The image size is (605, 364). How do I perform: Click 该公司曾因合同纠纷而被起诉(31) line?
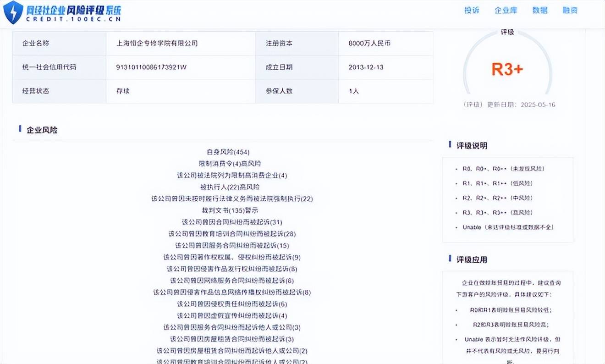pos(232,222)
